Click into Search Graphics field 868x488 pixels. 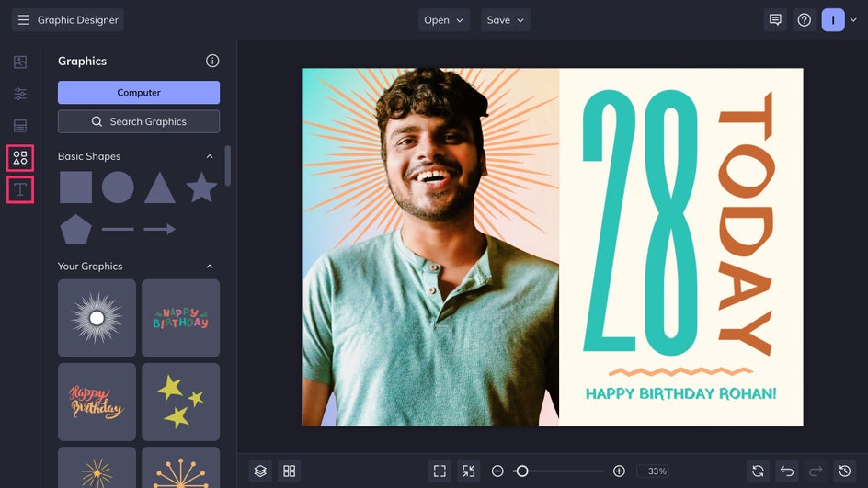pos(139,121)
